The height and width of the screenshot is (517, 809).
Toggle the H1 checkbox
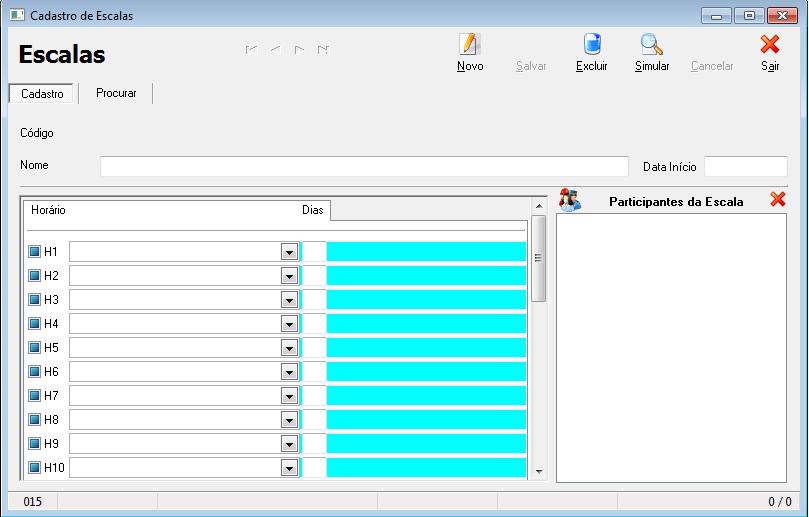34,252
